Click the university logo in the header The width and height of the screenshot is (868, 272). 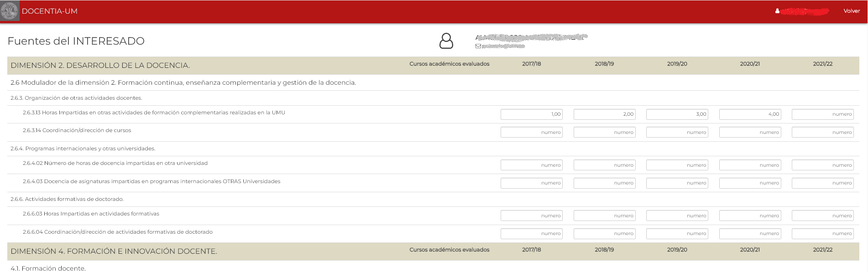pos(10,11)
